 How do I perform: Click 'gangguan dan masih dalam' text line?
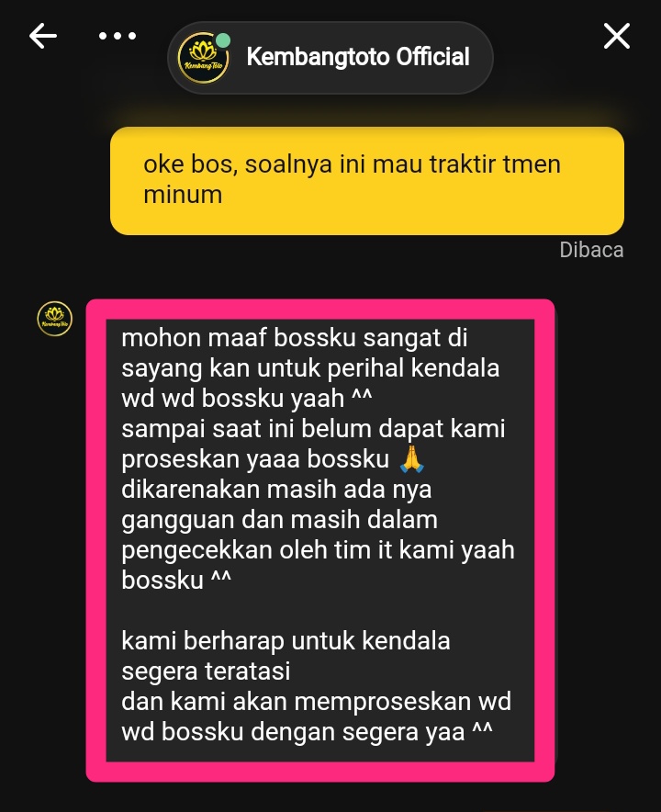tap(279, 520)
